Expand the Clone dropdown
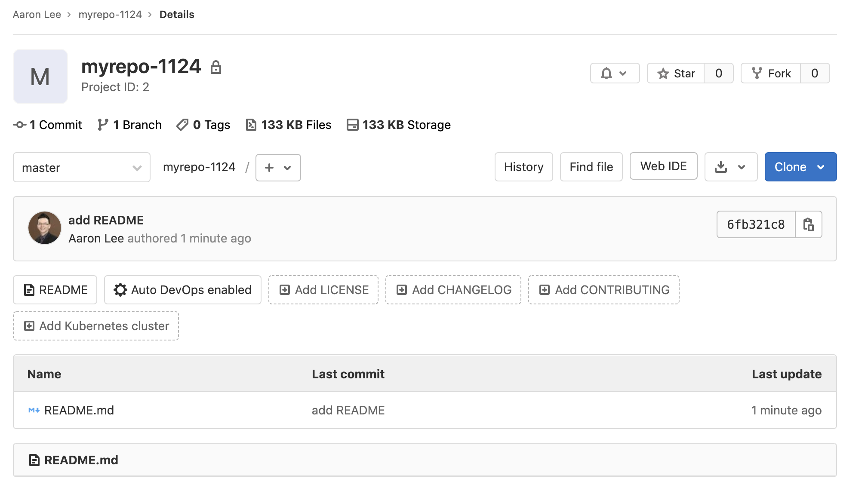The height and width of the screenshot is (503, 868). (x=822, y=167)
